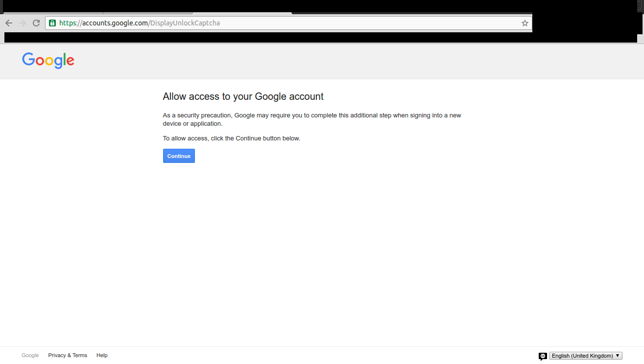This screenshot has height=364, width=644.
Task: Bookmark this page with the star icon
Action: tap(525, 23)
